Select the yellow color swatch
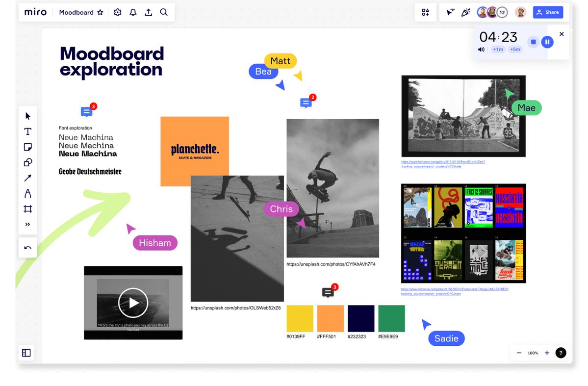Image resolution: width=588 pixels, height=386 pixels. pos(300,318)
